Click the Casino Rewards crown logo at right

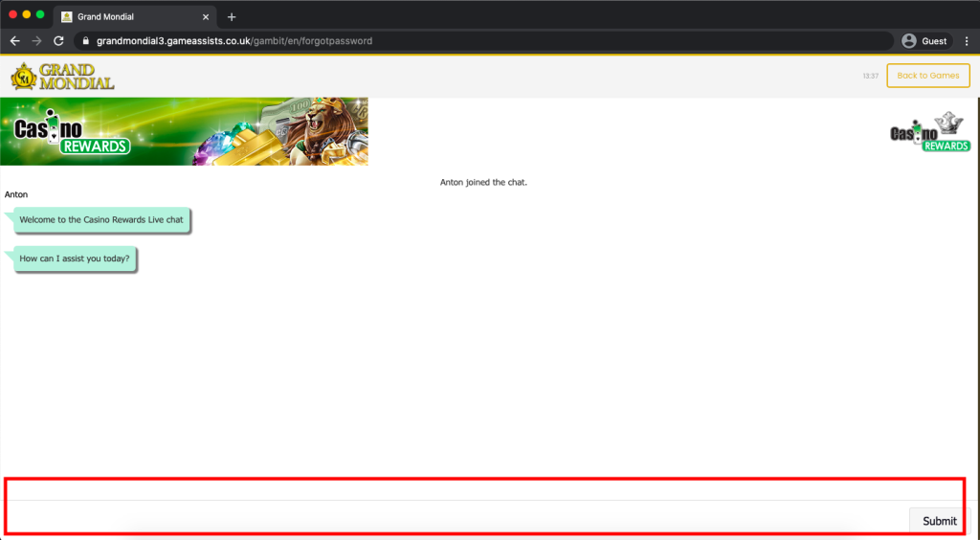click(930, 132)
